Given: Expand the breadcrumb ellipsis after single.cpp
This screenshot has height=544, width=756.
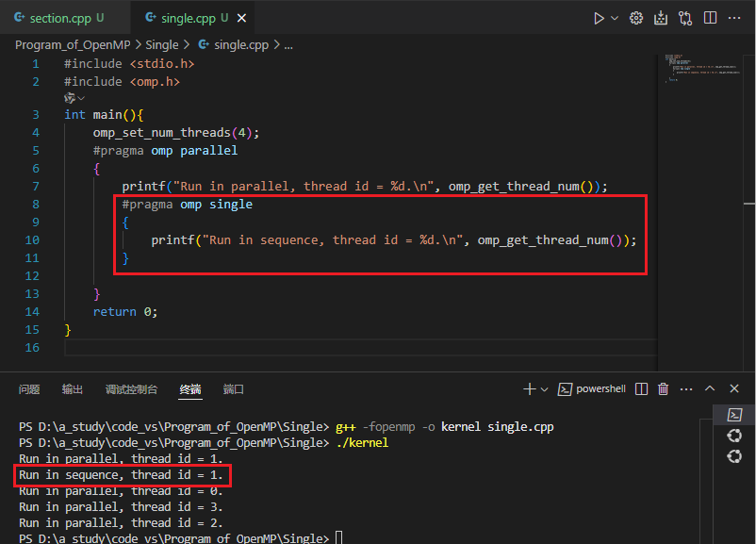Looking at the screenshot, I should point(288,45).
